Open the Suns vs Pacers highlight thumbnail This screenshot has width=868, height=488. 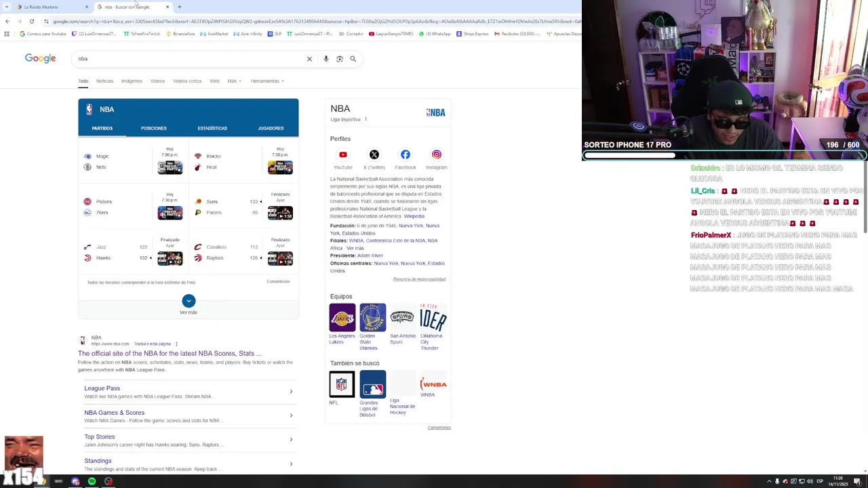(280, 213)
